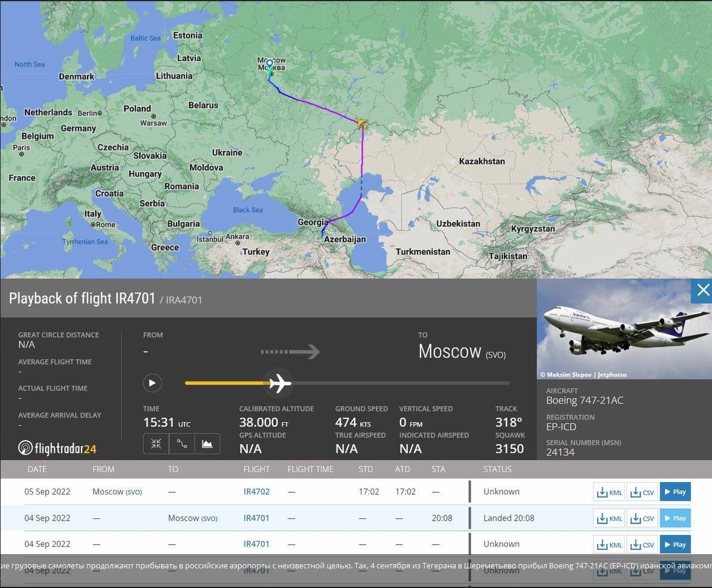Click the Black Sea label on the map

click(248, 210)
